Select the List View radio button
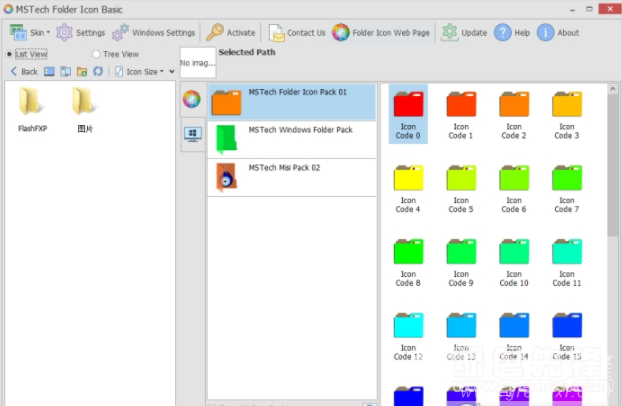Image resolution: width=622 pixels, height=406 pixels. 27,54
